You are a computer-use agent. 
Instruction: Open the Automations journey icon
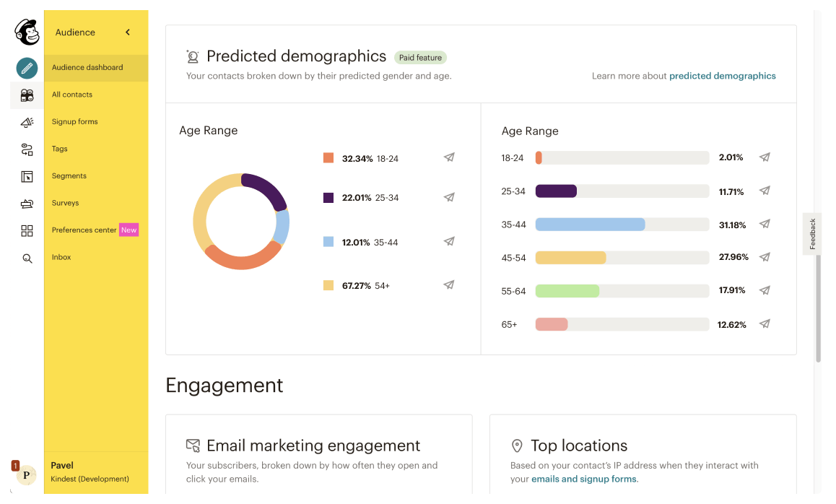click(x=27, y=148)
